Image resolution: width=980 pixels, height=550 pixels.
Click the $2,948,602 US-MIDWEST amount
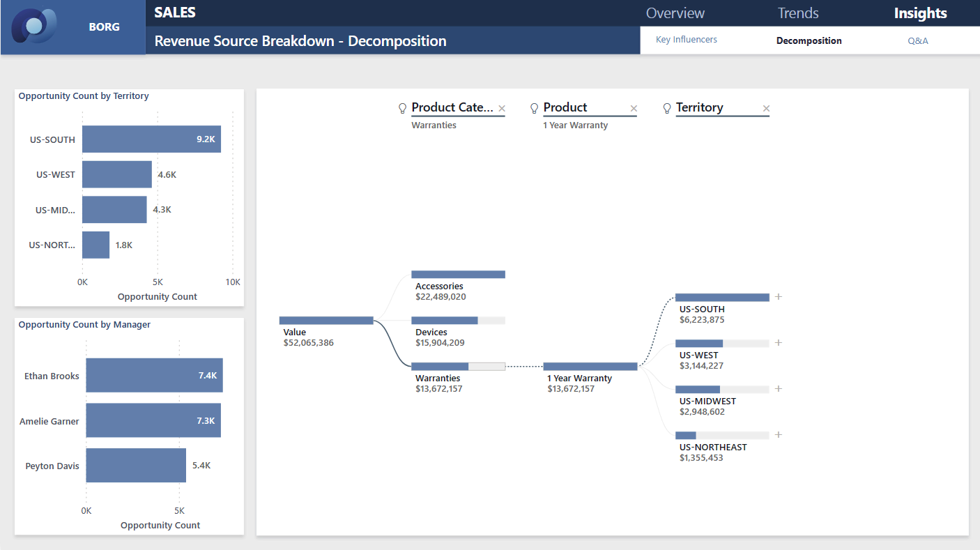point(702,412)
